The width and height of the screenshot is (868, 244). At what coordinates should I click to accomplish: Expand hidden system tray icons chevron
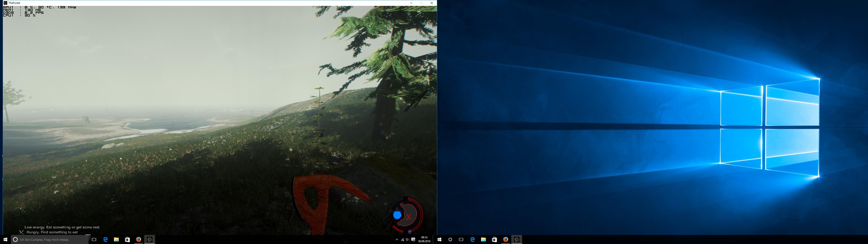[397, 240]
